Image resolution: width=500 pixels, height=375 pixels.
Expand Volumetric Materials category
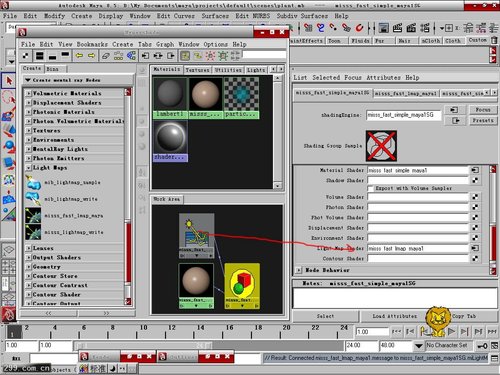29,93
